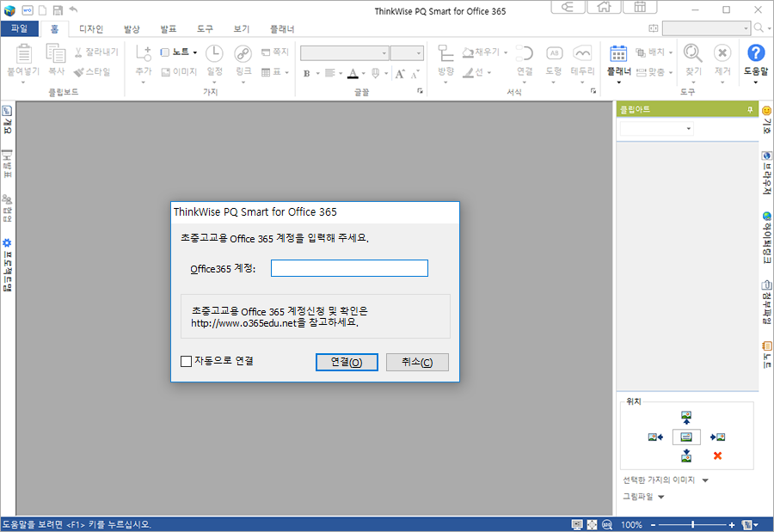
Task: Click the Shape (도형) icon
Action: (554, 53)
